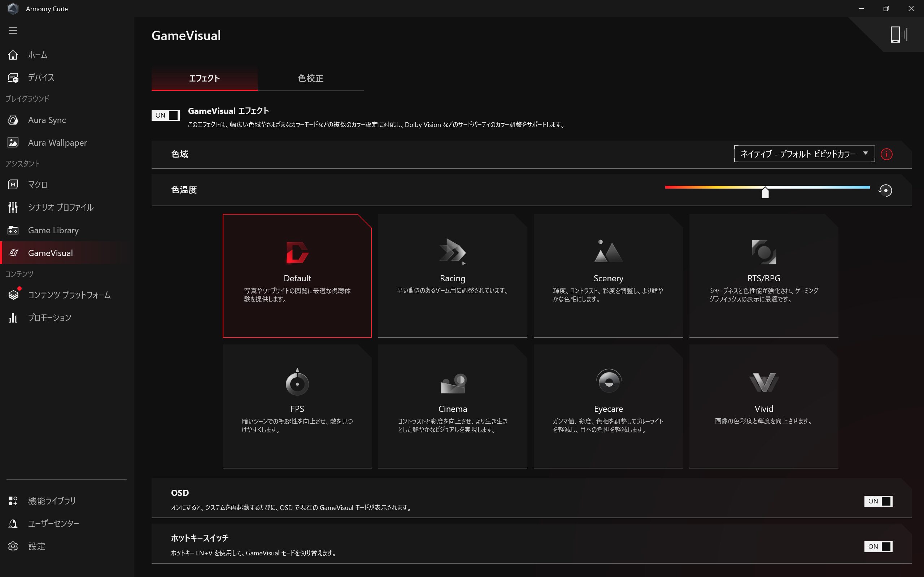Select the Vivid mode card
The width and height of the screenshot is (924, 577).
(764, 406)
